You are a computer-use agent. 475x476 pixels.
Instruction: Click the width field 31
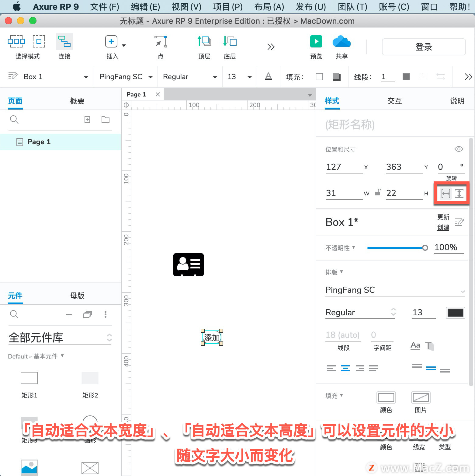tap(344, 193)
